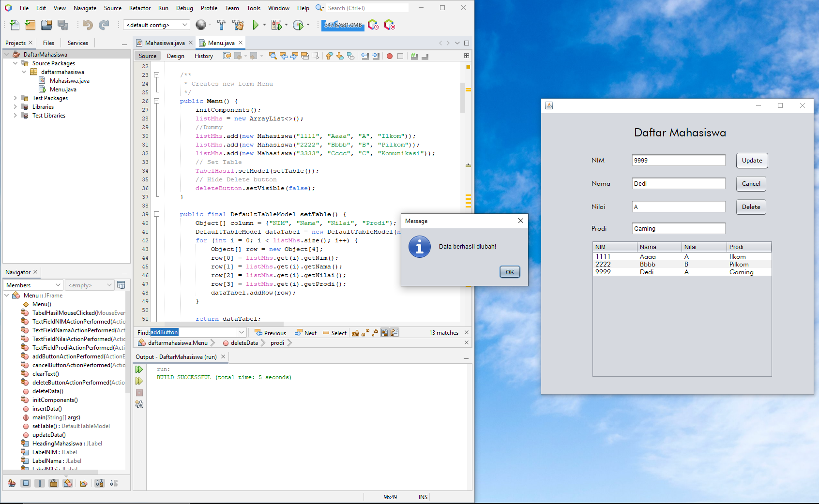The width and height of the screenshot is (819, 504).
Task: Click the New File toolbar icon
Action: click(x=15, y=25)
